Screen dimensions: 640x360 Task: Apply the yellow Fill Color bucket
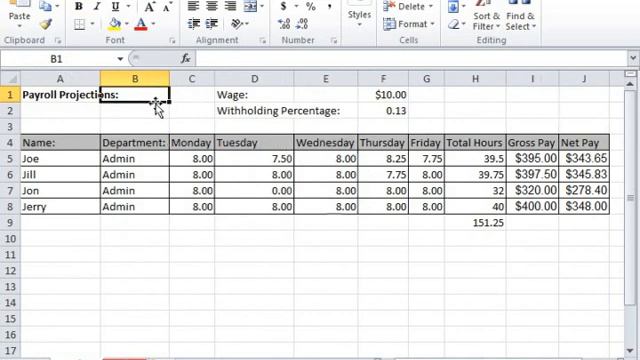[x=115, y=24]
